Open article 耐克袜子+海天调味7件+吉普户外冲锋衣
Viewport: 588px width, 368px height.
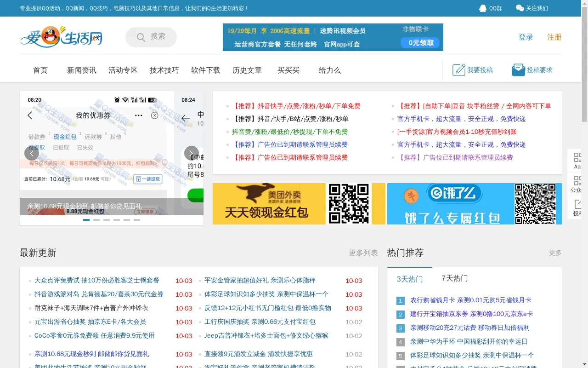point(91,308)
